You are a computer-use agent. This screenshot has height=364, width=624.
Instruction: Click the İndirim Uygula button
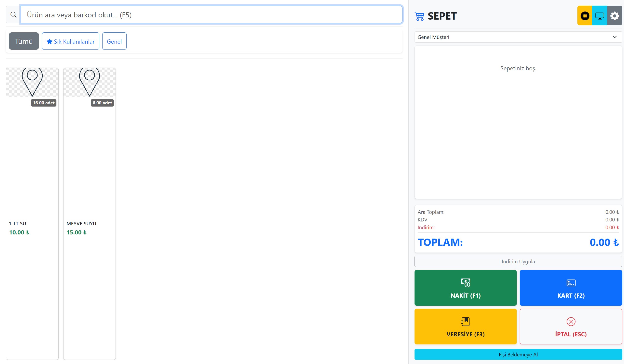pos(518,261)
